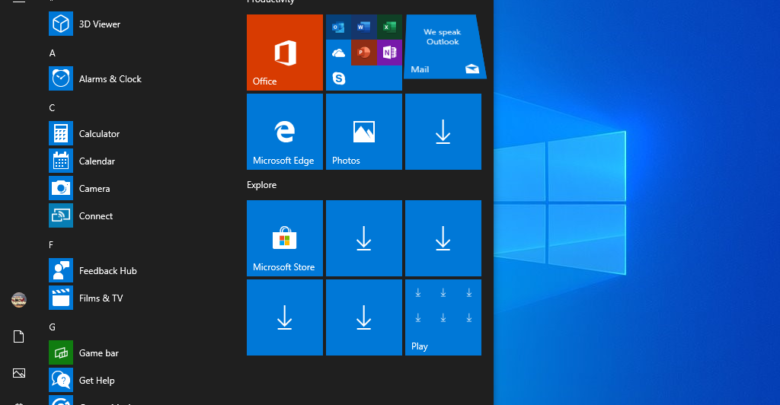Click the 'Alarms & Clock' label text
780x405 pixels.
coord(110,79)
